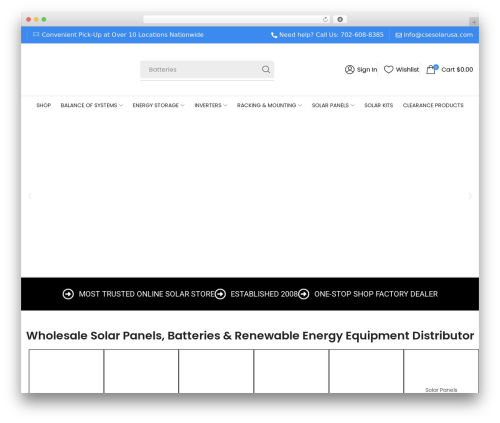Select Energy Storage menu label

coord(156,105)
